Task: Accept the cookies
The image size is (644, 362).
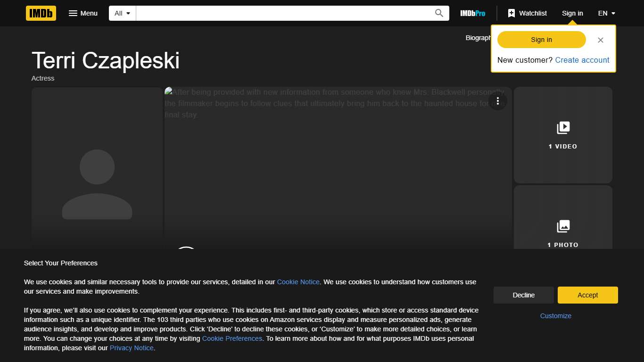Action: pyautogui.click(x=587, y=295)
